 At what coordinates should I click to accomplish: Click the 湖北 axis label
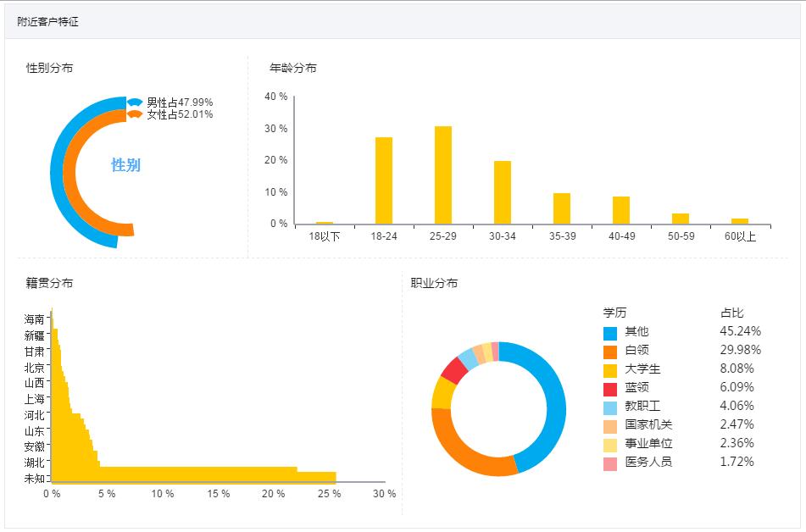click(35, 463)
